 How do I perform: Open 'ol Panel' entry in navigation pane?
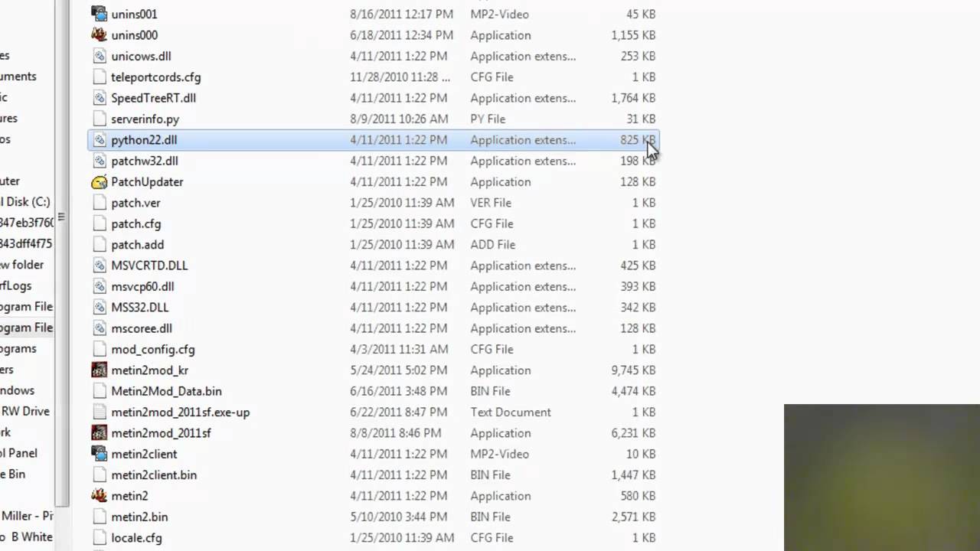(18, 453)
